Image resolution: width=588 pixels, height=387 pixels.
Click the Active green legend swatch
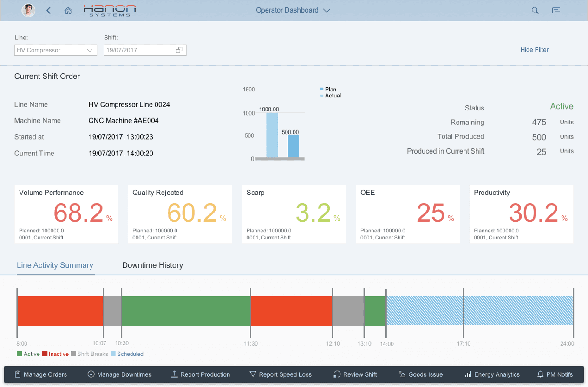point(20,354)
